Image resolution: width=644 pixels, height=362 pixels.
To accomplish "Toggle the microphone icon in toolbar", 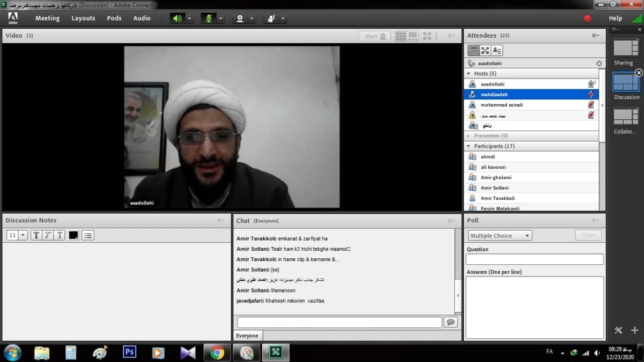I will (x=208, y=18).
